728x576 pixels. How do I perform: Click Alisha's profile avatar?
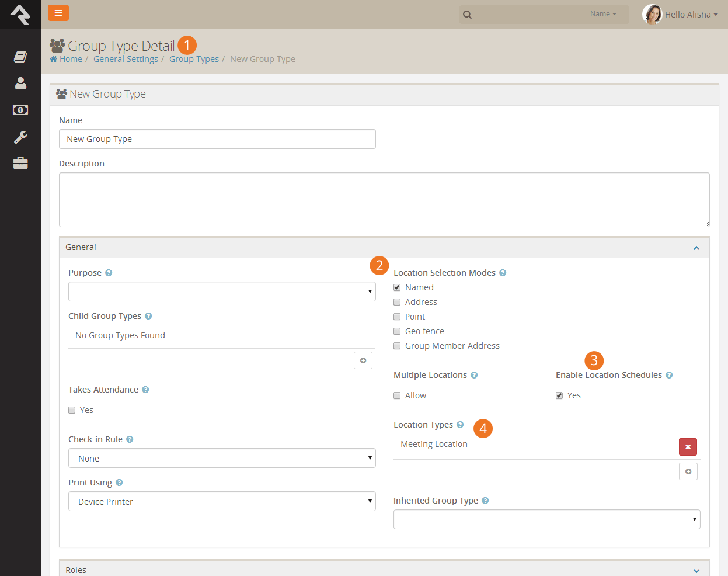coord(652,14)
